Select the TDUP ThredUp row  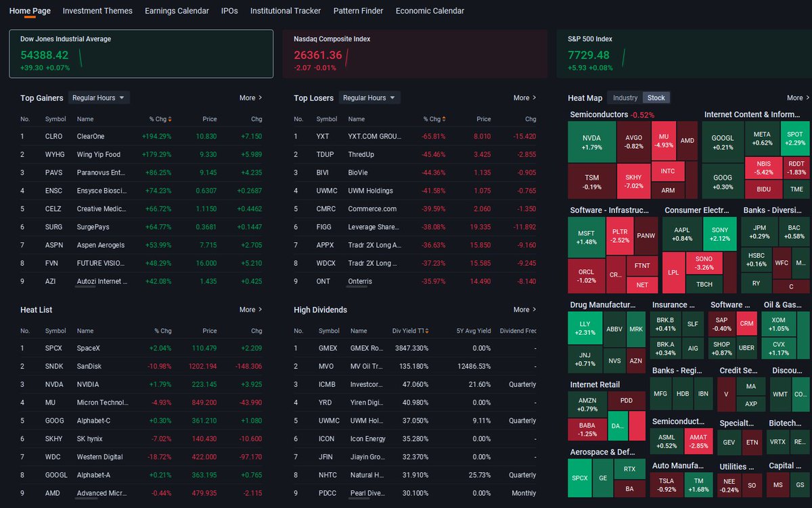coord(415,154)
